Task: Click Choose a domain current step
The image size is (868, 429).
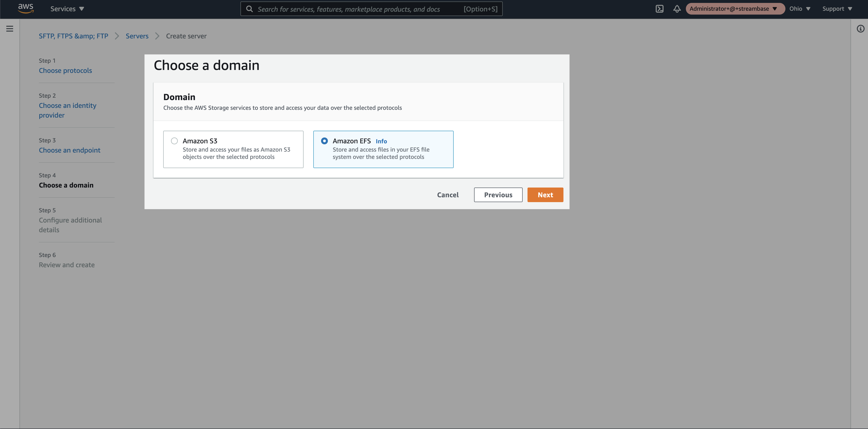Action: 66,185
